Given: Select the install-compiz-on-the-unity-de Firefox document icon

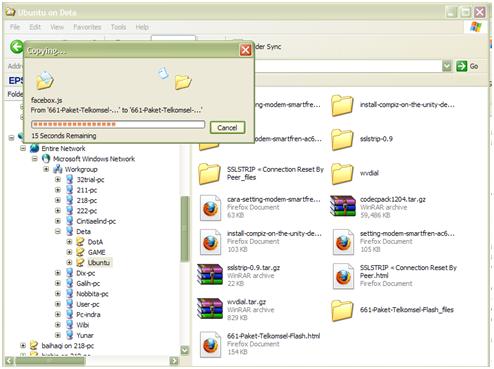Looking at the screenshot, I should click(210, 242).
